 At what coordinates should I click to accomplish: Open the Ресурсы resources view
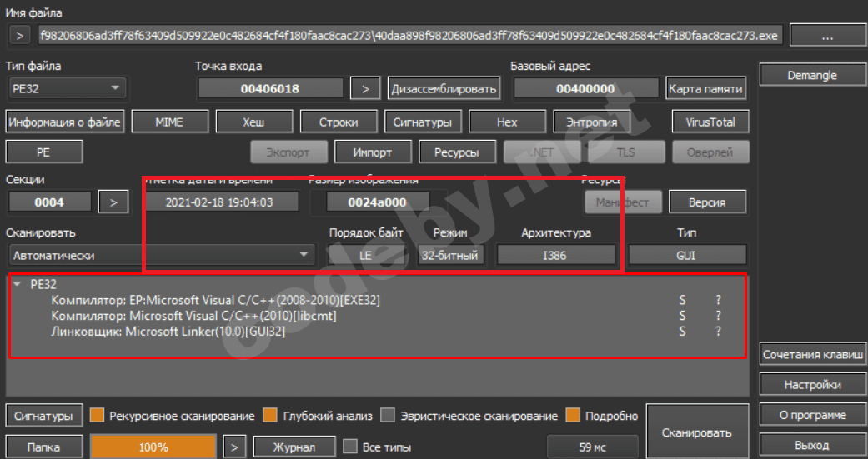(457, 152)
